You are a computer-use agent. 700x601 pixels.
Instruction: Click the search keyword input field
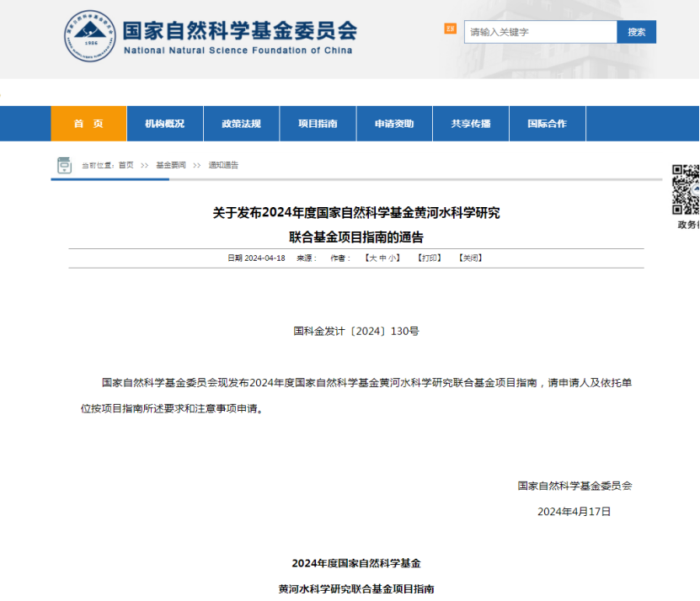click(x=540, y=32)
